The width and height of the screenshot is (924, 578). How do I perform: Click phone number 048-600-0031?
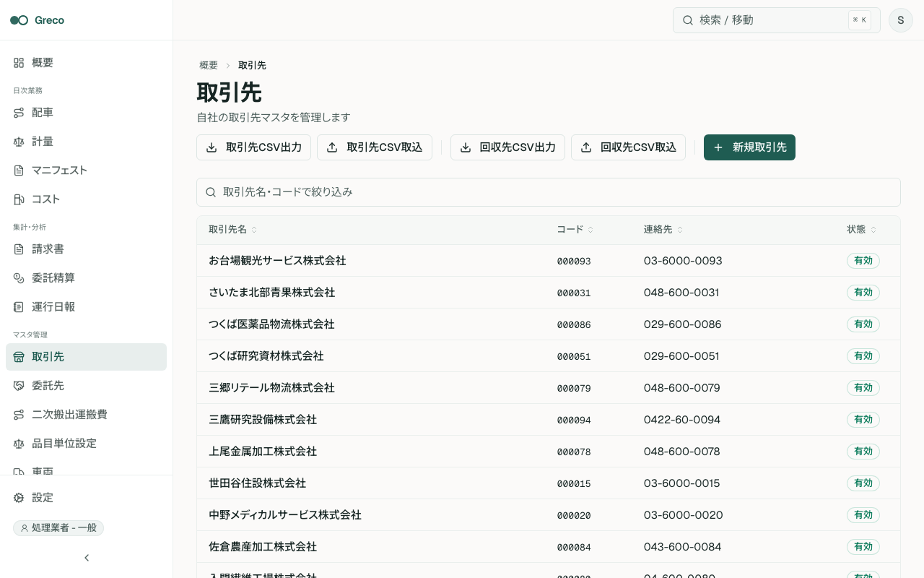(681, 293)
